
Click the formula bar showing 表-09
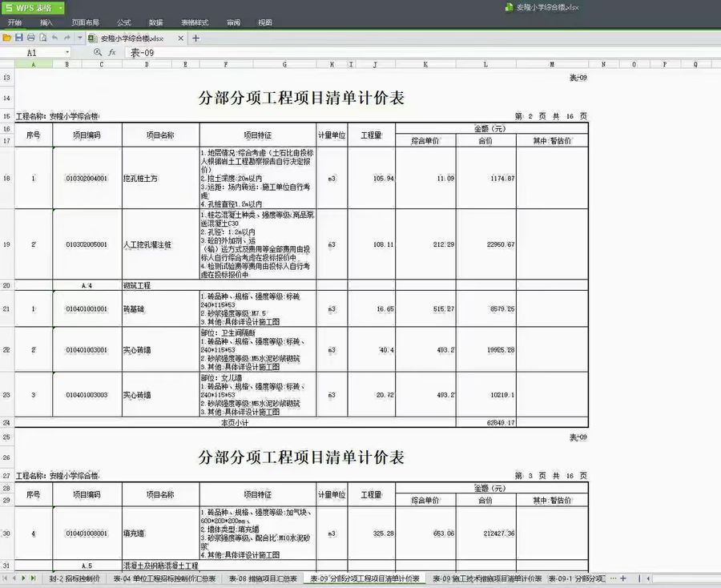(421, 52)
